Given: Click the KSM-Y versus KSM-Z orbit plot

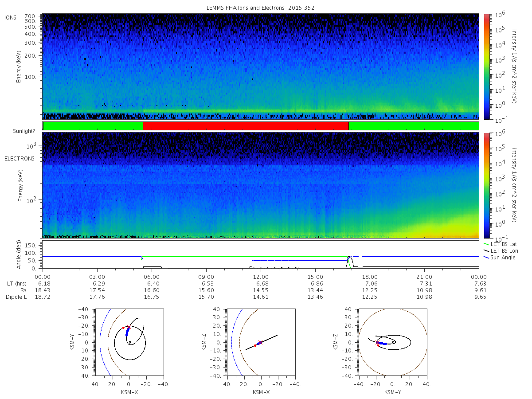Looking at the screenshot, I should tap(393, 342).
